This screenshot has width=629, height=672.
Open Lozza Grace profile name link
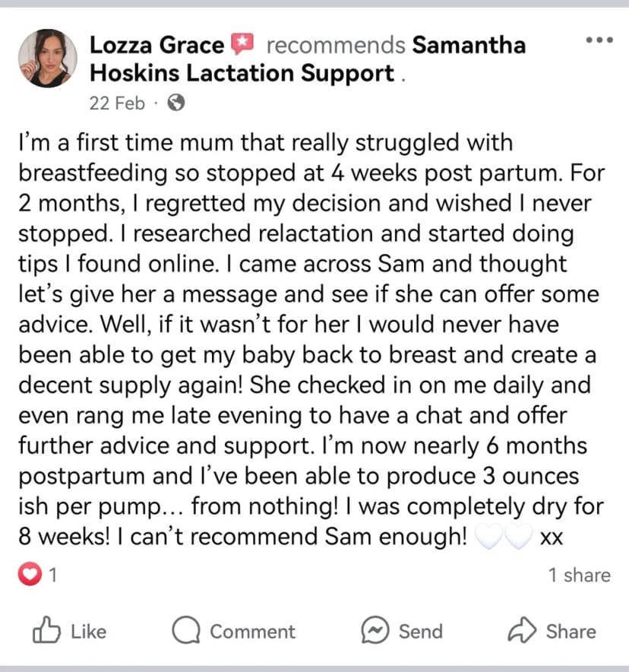click(156, 45)
